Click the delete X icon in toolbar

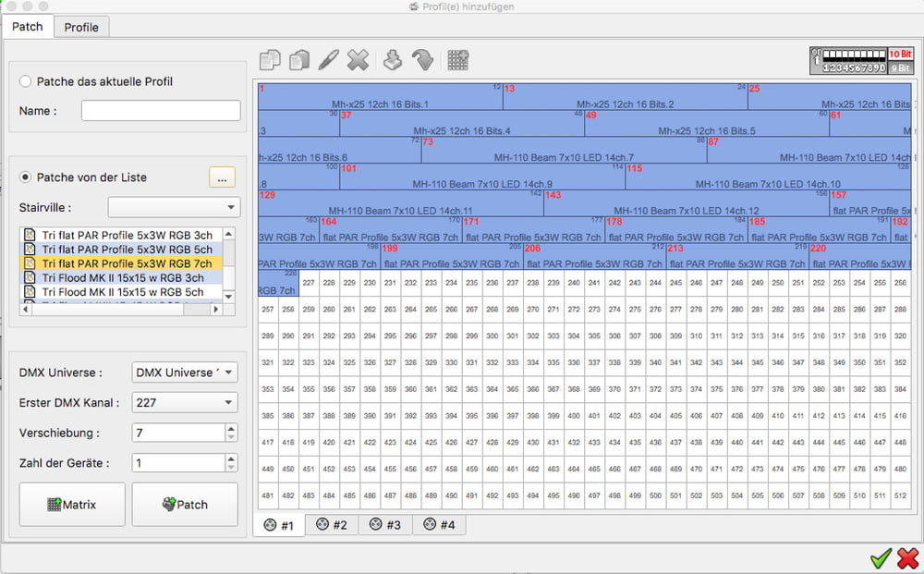coord(358,60)
